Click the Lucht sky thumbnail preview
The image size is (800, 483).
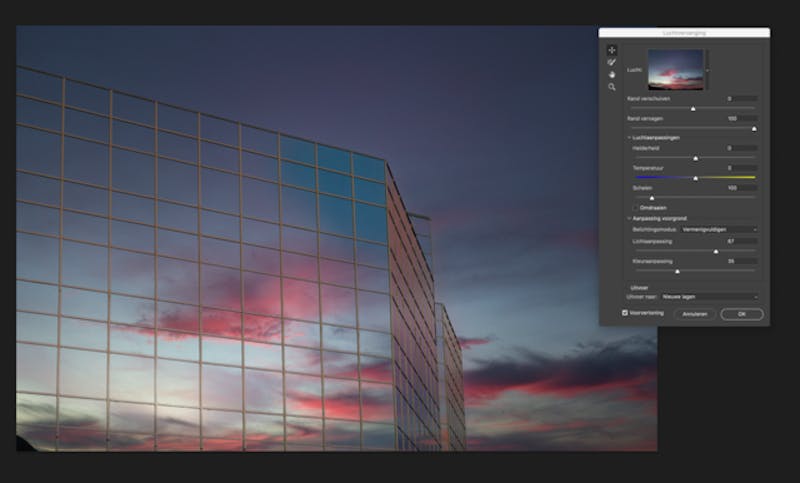676,69
